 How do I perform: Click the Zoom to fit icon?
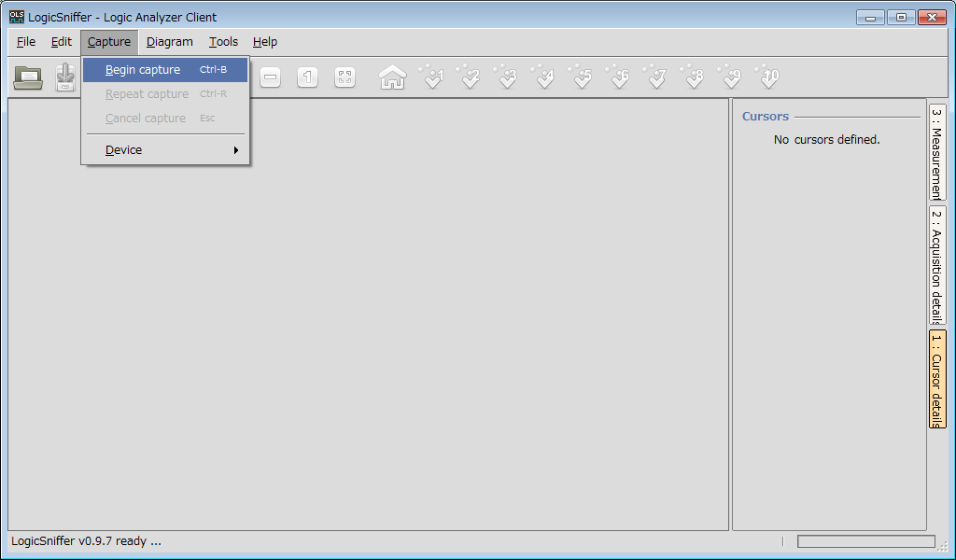click(345, 77)
